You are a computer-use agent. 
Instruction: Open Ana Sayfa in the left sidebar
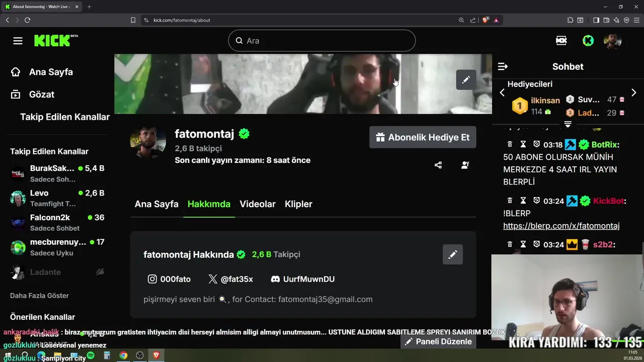tap(42, 72)
